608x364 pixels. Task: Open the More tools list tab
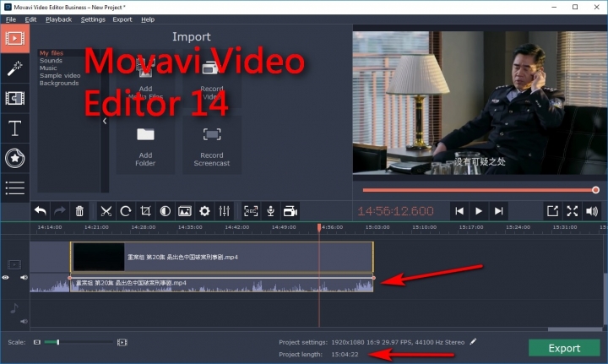click(x=14, y=188)
